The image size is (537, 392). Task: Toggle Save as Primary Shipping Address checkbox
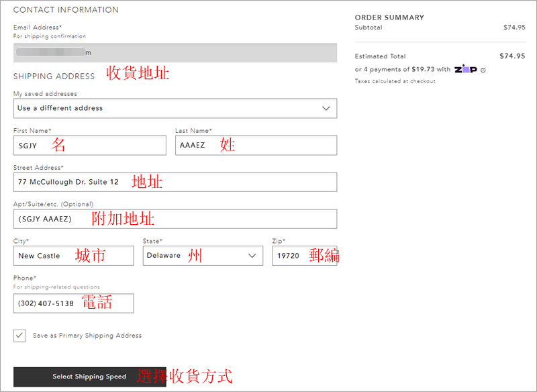20,336
